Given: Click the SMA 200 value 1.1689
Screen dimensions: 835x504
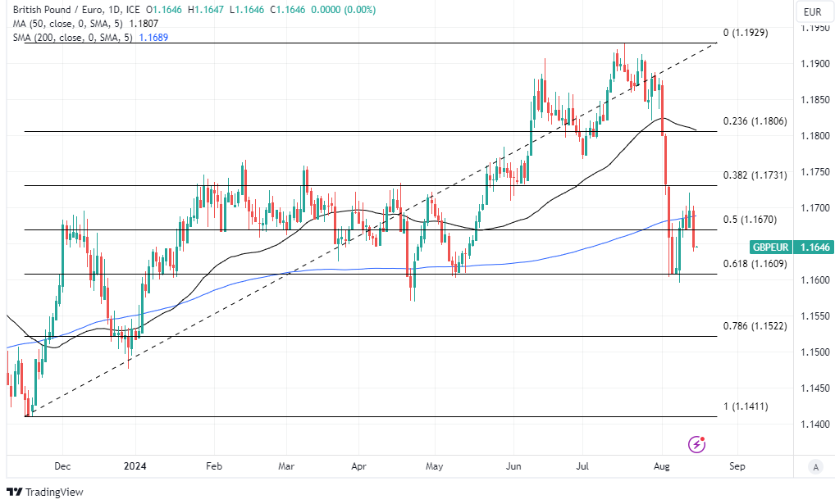Looking at the screenshot, I should coord(154,38).
